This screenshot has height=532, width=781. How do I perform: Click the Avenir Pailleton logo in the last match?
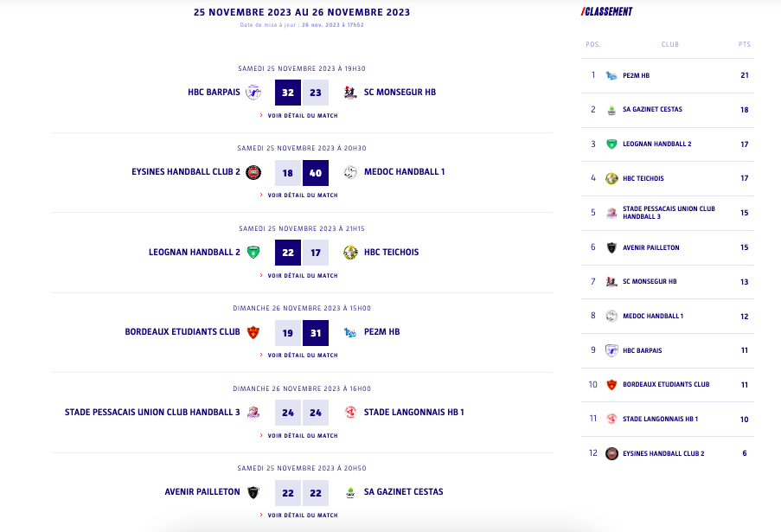253,492
